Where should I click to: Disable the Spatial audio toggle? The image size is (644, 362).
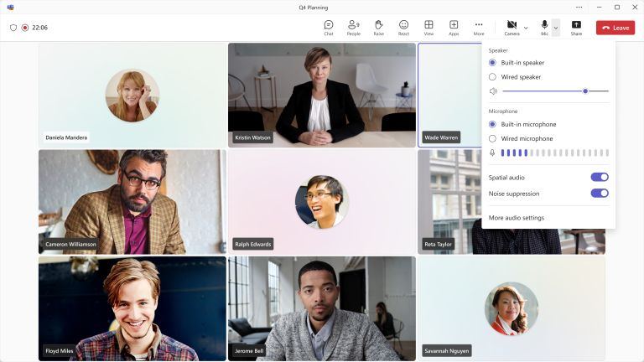click(x=599, y=178)
